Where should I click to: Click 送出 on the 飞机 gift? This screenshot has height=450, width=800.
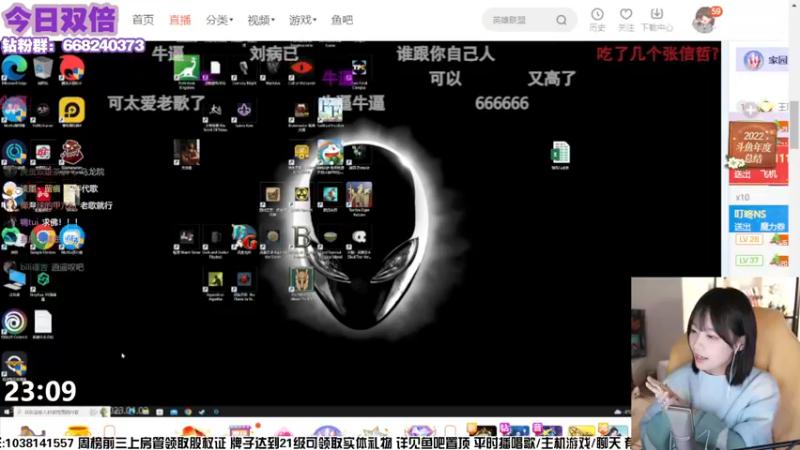[742, 175]
